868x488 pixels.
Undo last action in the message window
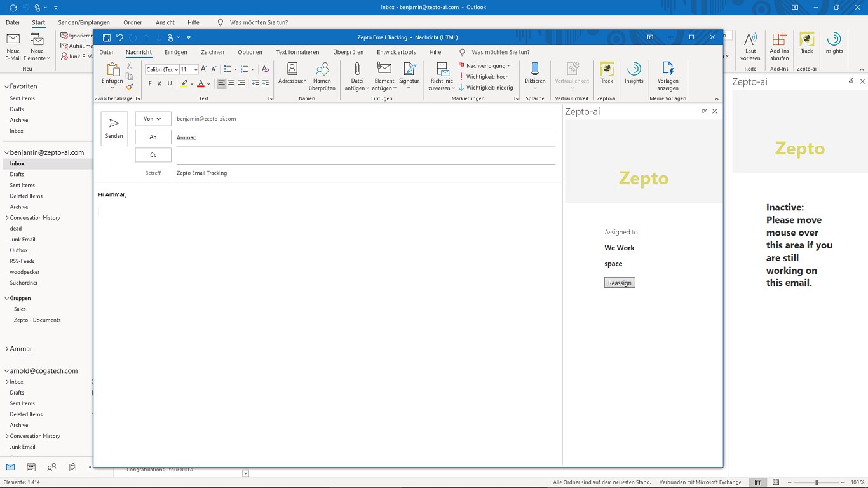pos(119,37)
